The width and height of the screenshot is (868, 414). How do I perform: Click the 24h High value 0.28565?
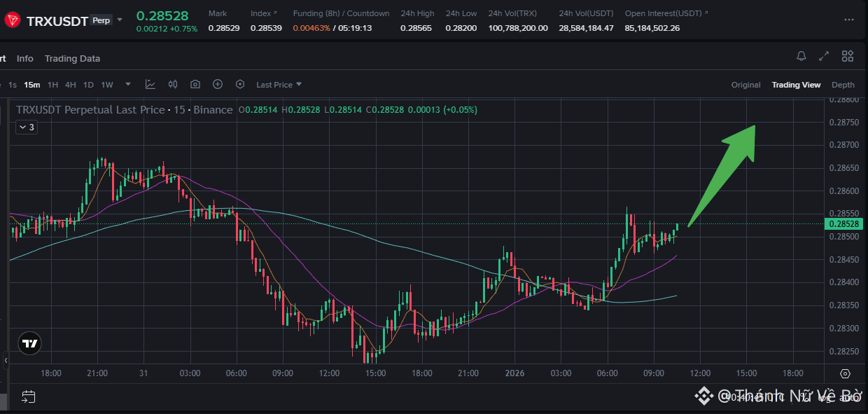(416, 28)
